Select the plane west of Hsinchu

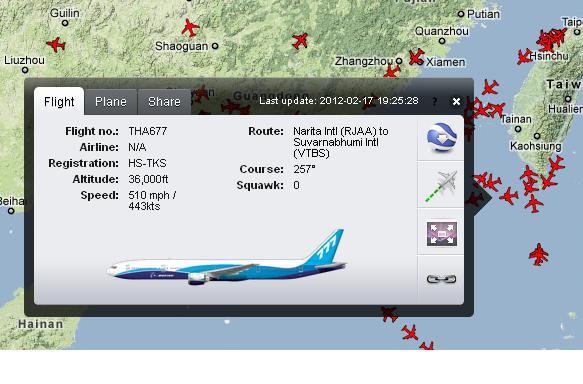524,57
